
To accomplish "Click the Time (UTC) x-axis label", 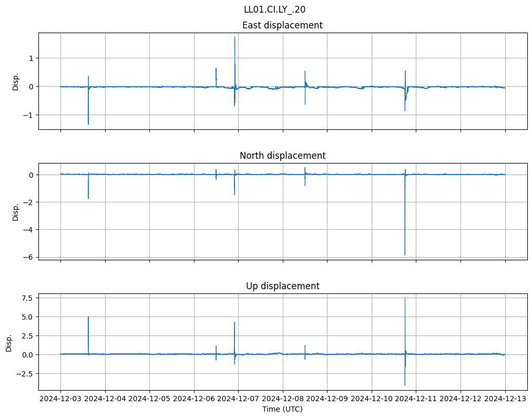I will [x=282, y=409].
